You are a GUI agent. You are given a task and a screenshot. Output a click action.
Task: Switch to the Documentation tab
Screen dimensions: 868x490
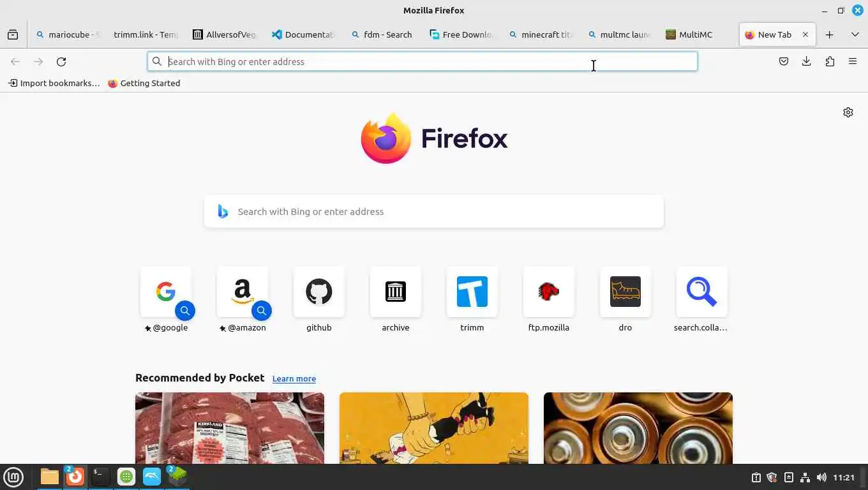pos(303,35)
